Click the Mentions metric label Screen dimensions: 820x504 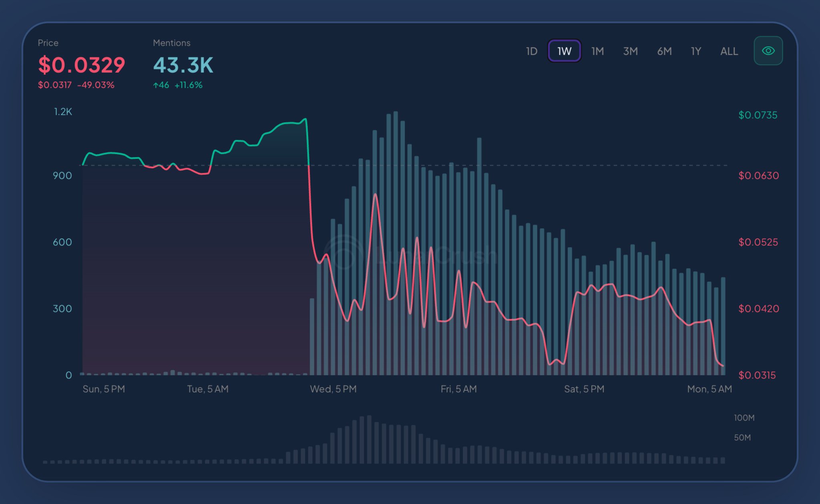point(171,43)
